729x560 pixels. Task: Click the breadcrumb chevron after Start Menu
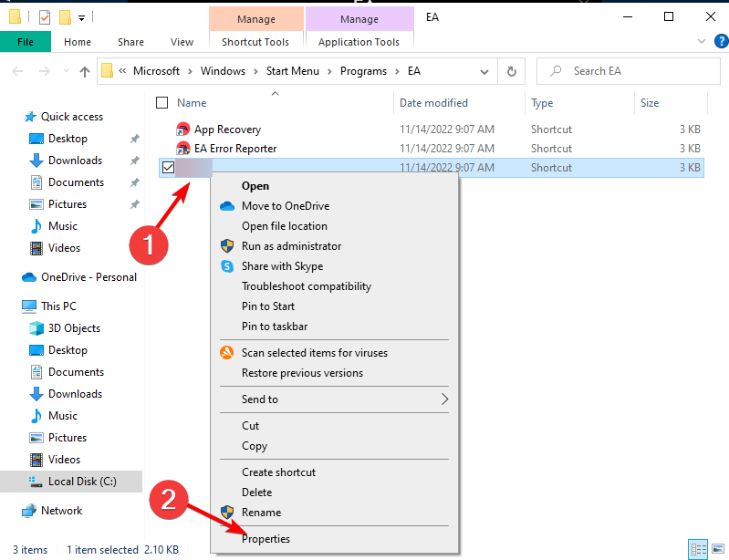point(329,71)
